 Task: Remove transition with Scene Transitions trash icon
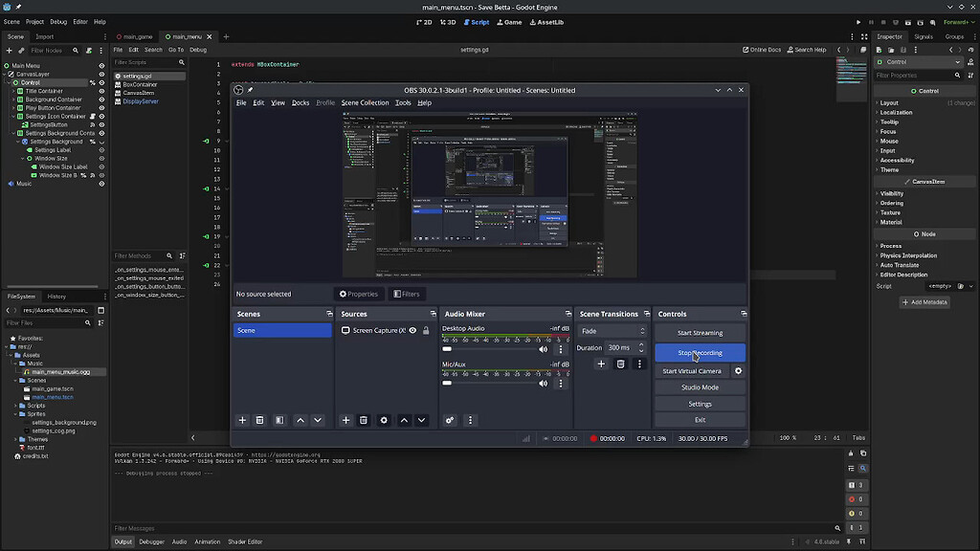[x=620, y=364]
